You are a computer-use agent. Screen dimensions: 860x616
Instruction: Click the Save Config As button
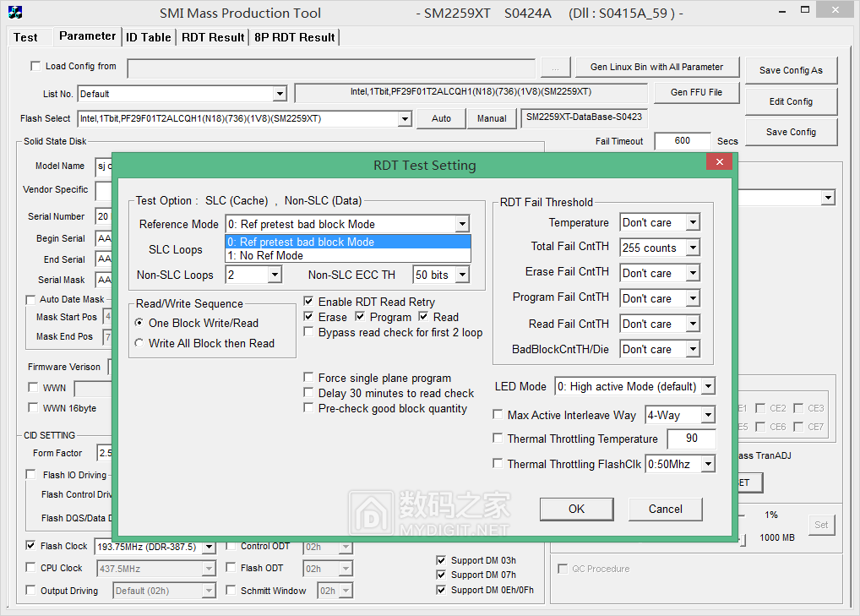(790, 70)
